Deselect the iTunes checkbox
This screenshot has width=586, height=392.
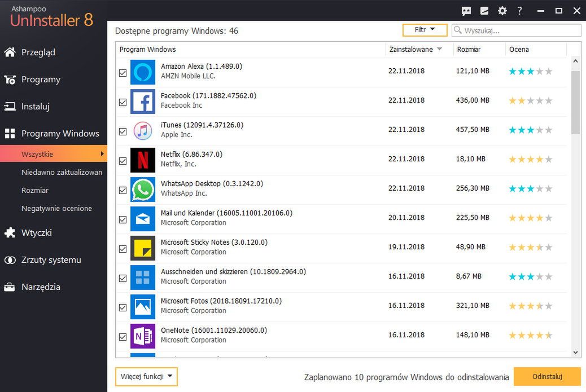coord(123,131)
